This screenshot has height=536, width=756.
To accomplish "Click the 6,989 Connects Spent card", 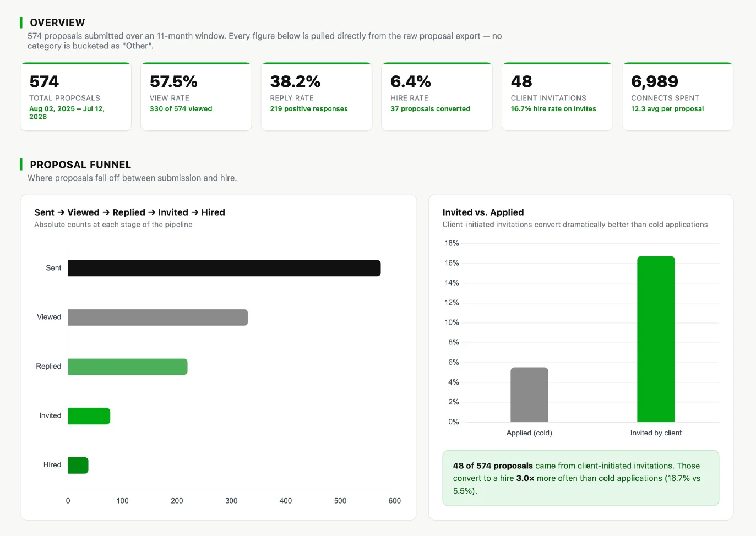I will 677,96.
